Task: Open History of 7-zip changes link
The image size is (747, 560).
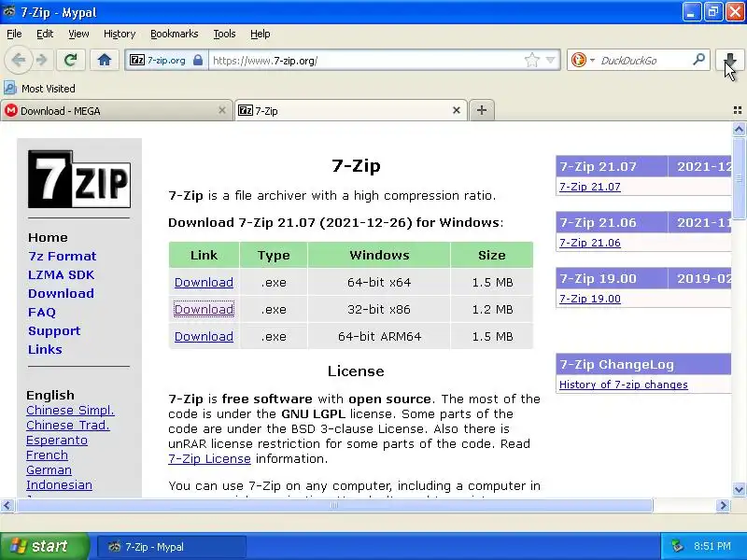Action: 624,385
